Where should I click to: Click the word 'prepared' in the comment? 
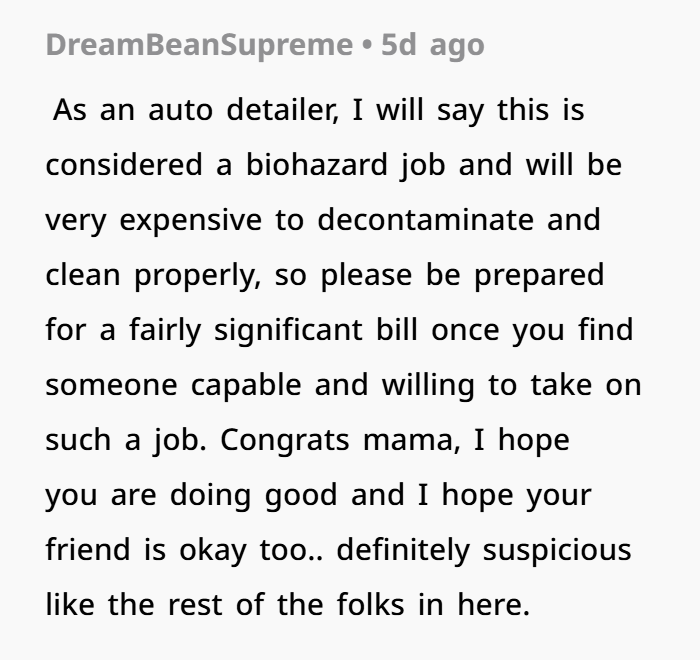point(539,275)
